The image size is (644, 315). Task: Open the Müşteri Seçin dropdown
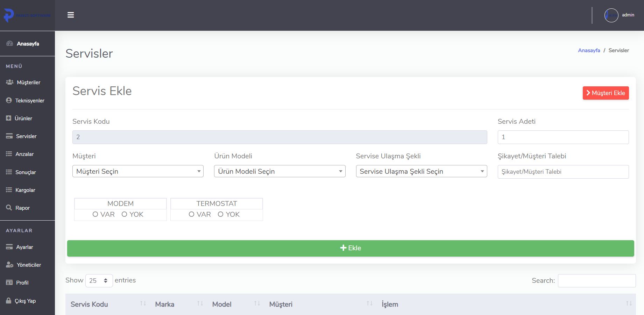pyautogui.click(x=138, y=171)
